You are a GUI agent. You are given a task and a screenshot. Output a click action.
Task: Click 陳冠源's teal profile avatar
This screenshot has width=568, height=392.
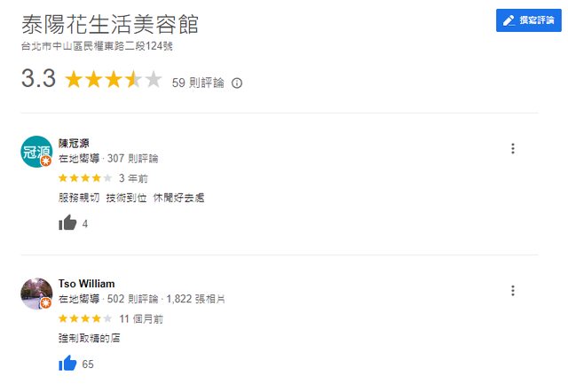(35, 152)
